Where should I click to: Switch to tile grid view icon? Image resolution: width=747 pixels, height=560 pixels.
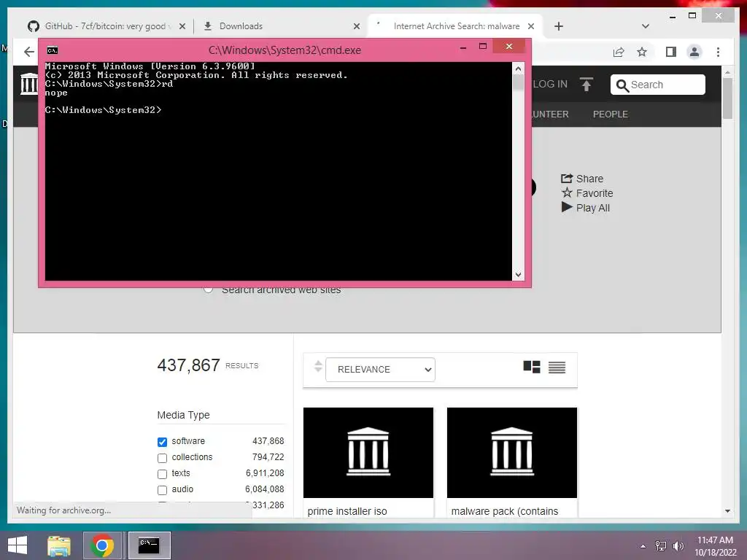click(532, 367)
